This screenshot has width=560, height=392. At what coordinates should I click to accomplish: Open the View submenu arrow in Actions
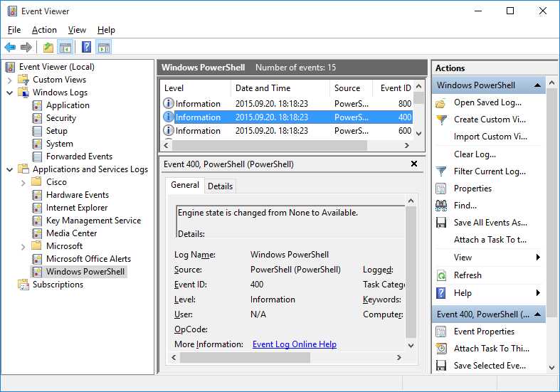click(538, 258)
